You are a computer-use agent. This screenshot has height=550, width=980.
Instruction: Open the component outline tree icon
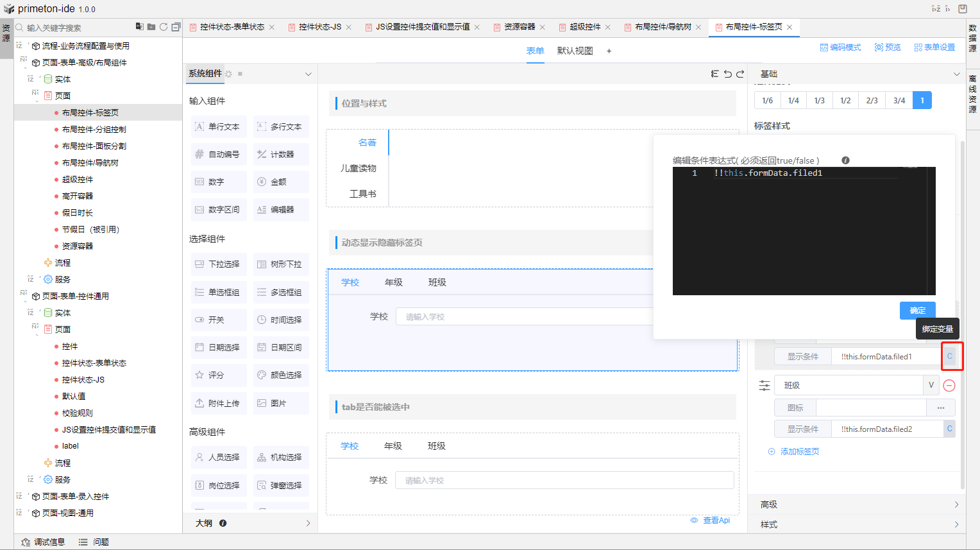point(714,74)
